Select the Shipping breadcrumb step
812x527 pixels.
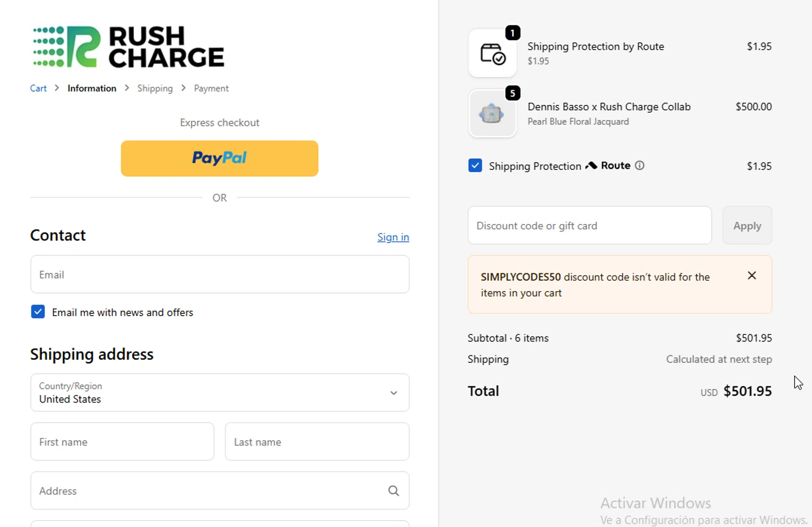(x=155, y=88)
